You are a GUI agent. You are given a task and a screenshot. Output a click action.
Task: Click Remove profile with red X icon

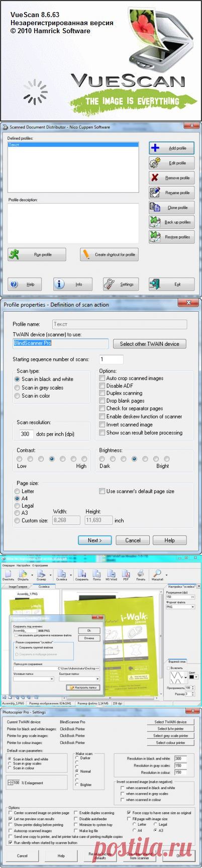[x=171, y=177]
